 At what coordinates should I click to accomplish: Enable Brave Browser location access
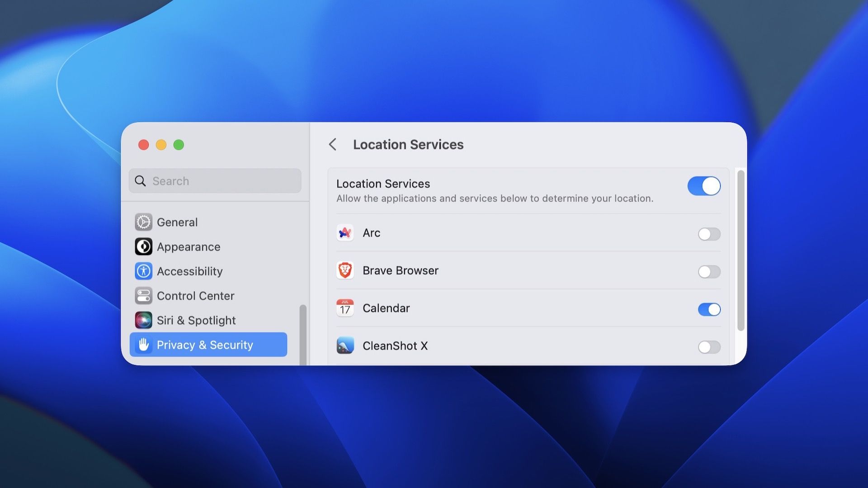pos(709,272)
